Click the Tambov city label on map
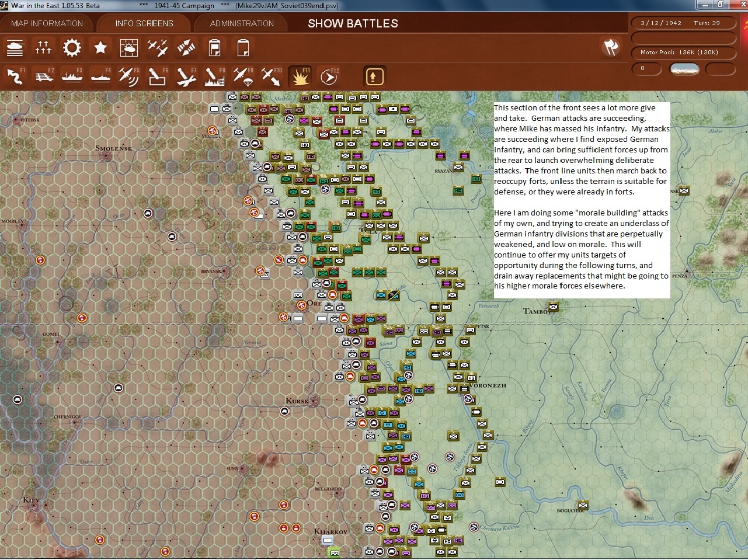748x560 pixels. 538,311
